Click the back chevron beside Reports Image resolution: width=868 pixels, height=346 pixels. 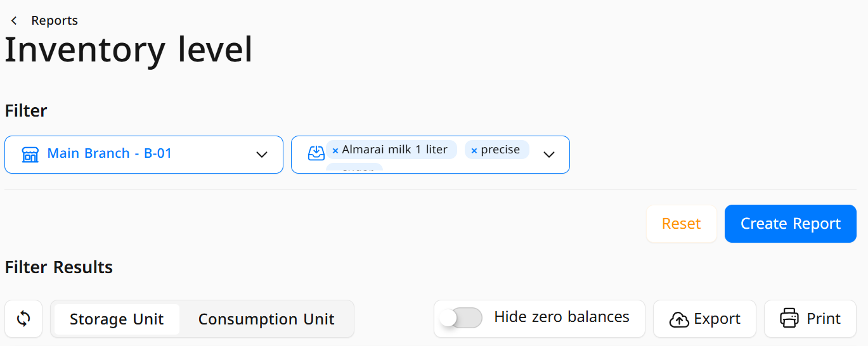(x=14, y=21)
